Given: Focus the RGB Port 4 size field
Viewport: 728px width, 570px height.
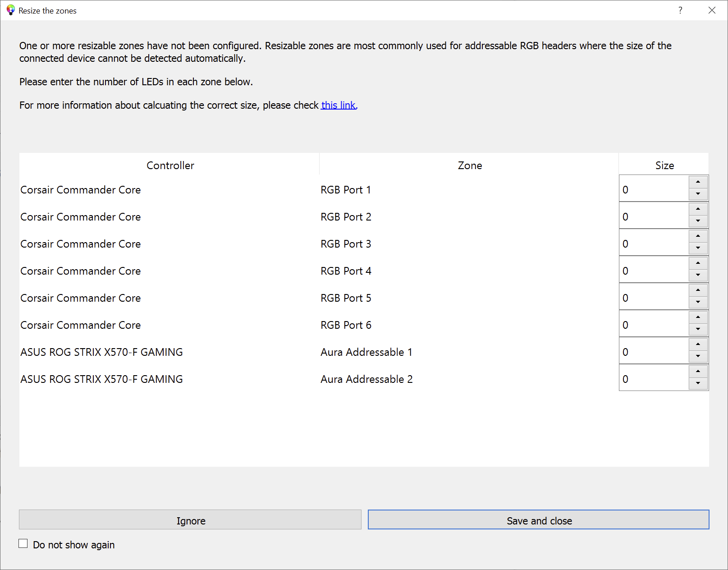Looking at the screenshot, I should [x=654, y=270].
